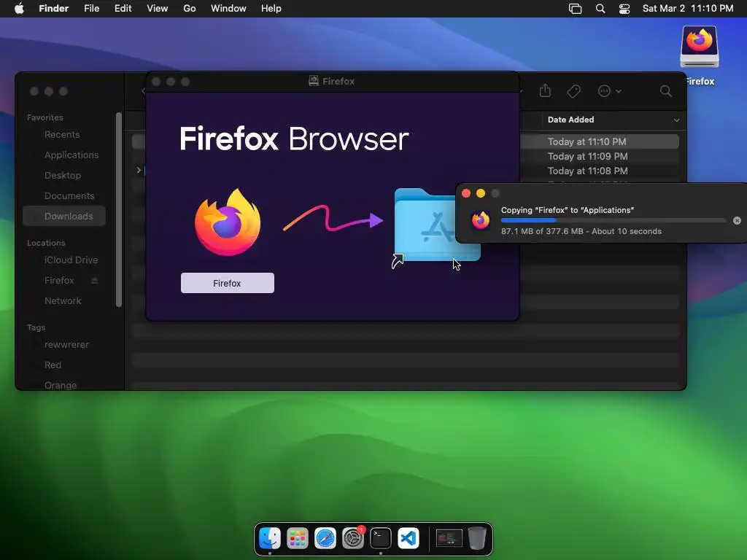Open Control Center in menu bar

point(624,9)
